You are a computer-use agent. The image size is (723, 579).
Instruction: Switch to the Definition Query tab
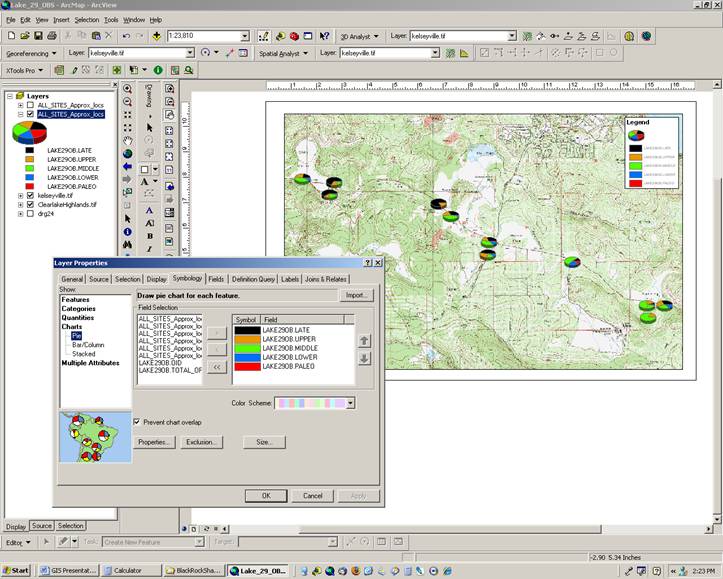[x=253, y=279]
